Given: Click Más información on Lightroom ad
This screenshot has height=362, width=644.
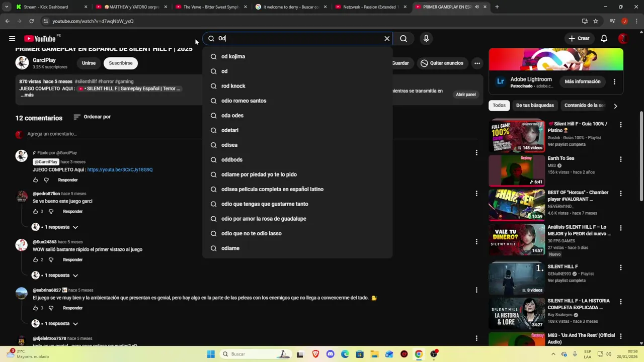Looking at the screenshot, I should [x=583, y=81].
